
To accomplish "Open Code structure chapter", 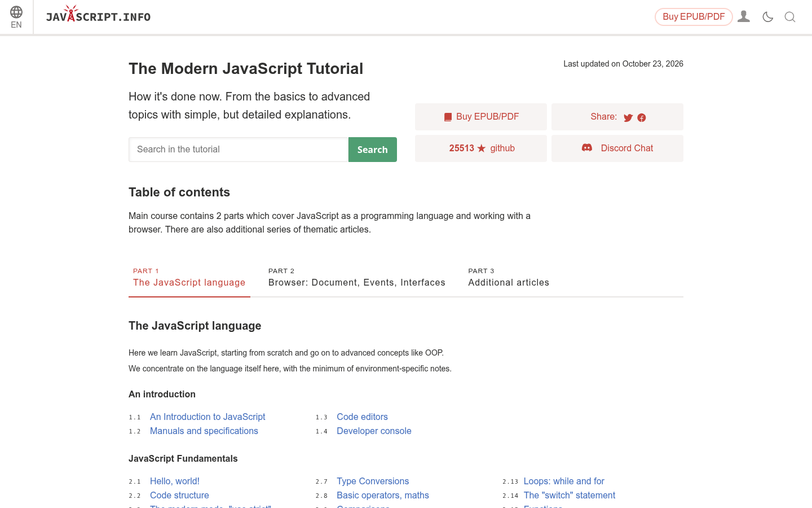I will (179, 495).
